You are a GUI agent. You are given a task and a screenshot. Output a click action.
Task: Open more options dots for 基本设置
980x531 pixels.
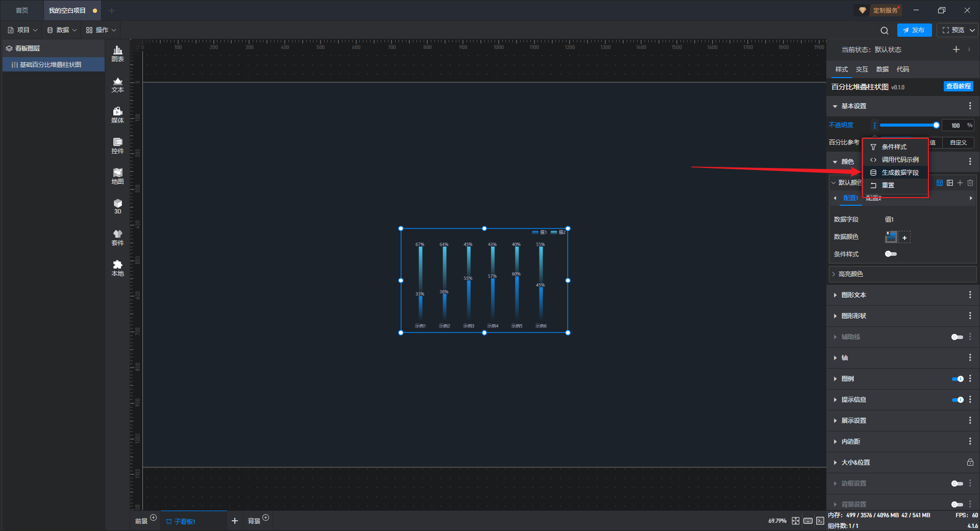[x=970, y=106]
